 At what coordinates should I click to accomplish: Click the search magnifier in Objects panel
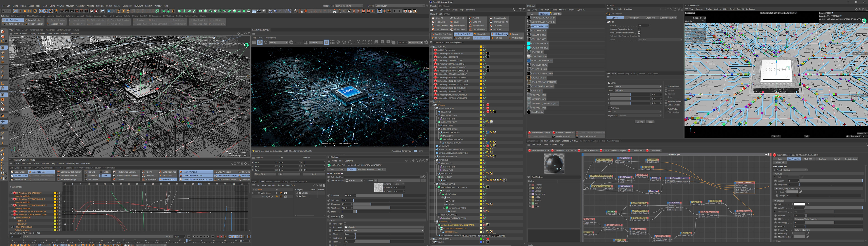tap(513, 10)
